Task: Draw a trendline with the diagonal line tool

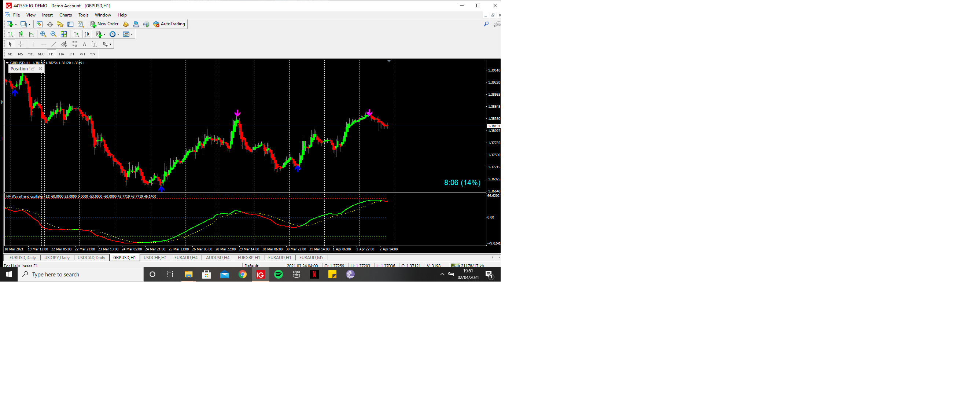Action: (x=54, y=44)
